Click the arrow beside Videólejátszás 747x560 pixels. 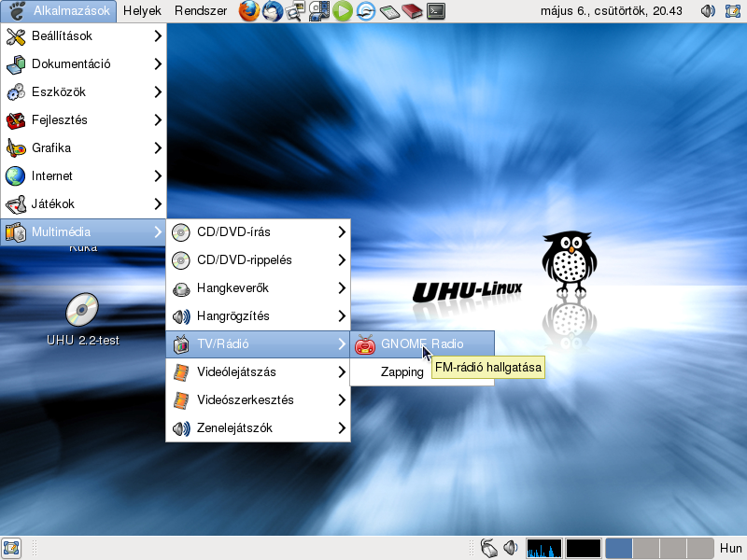coord(342,372)
